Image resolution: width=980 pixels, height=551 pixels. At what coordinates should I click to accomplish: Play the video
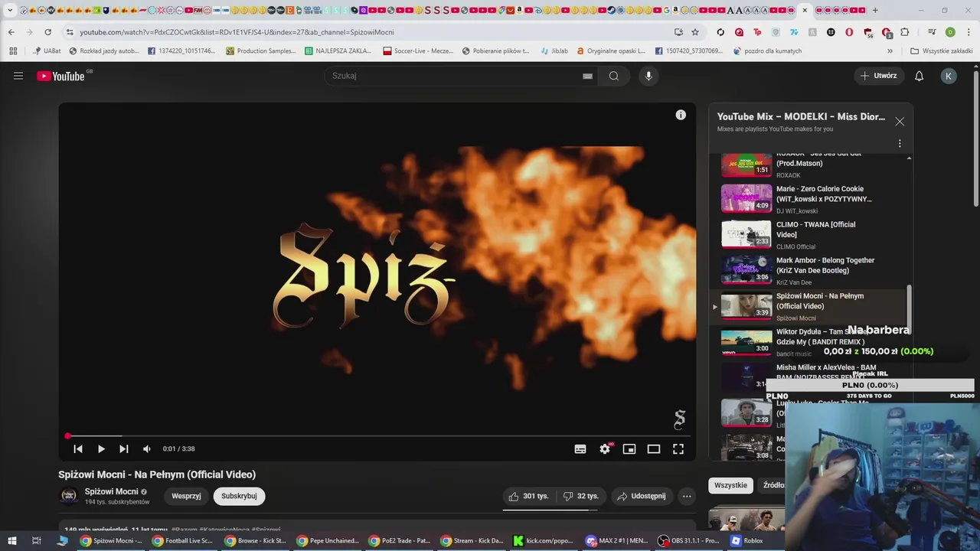tap(101, 449)
